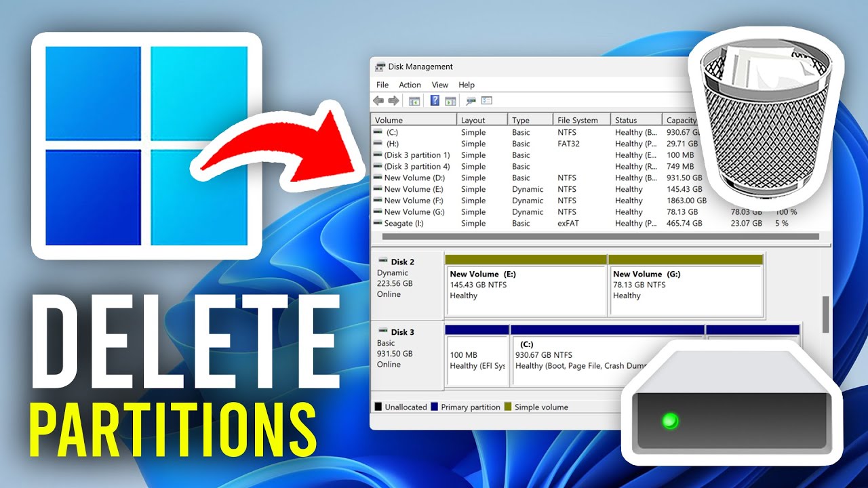
Task: Select the Disk 2 Dynamic label panel
Action: 407,285
